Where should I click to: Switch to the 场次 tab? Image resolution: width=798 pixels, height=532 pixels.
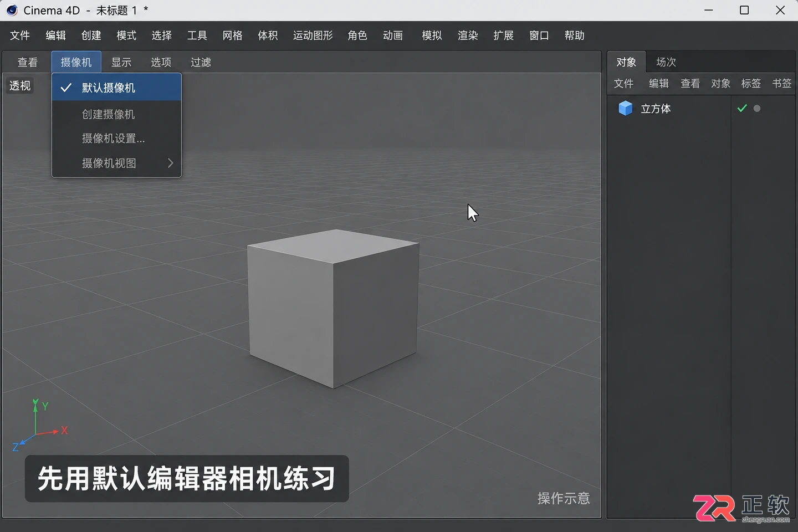[666, 62]
